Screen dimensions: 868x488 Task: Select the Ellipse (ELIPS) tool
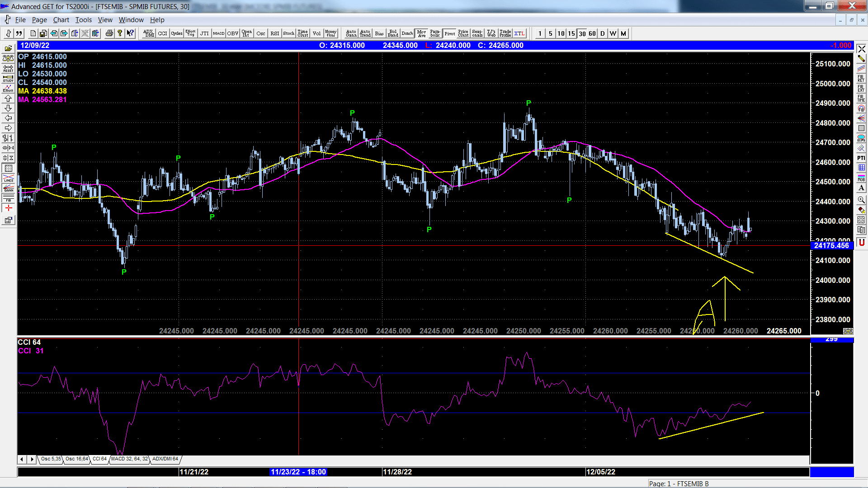pos(861,138)
